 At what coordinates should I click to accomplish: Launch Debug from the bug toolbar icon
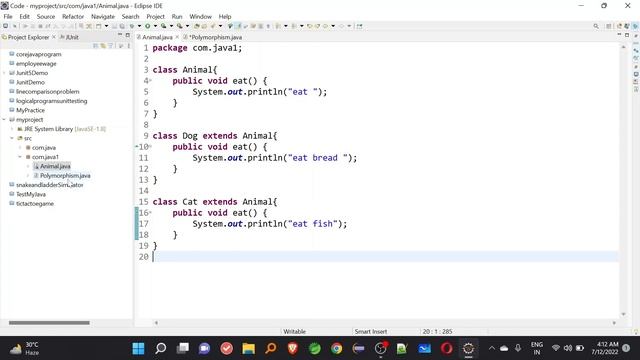pyautogui.click(x=132, y=26)
